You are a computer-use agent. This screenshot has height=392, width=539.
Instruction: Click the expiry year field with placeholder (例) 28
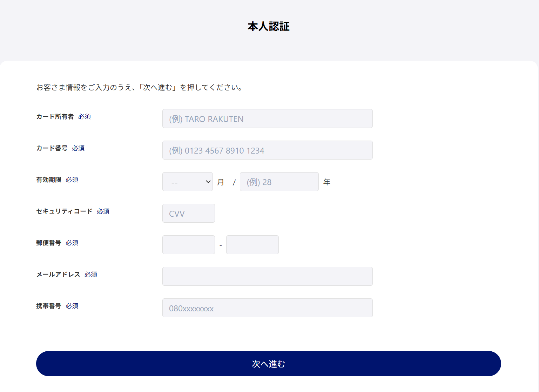(279, 182)
